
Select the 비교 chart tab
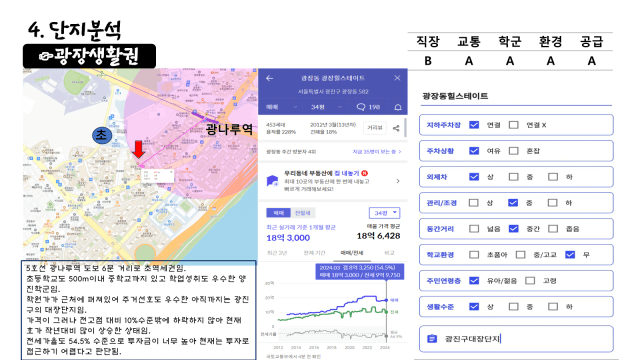(x=389, y=253)
